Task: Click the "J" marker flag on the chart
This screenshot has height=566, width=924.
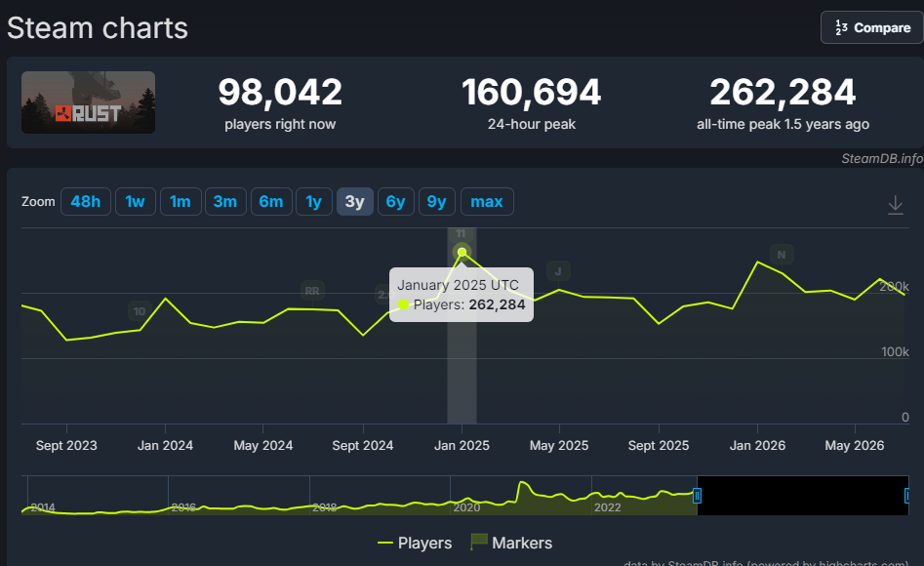Action: click(558, 271)
